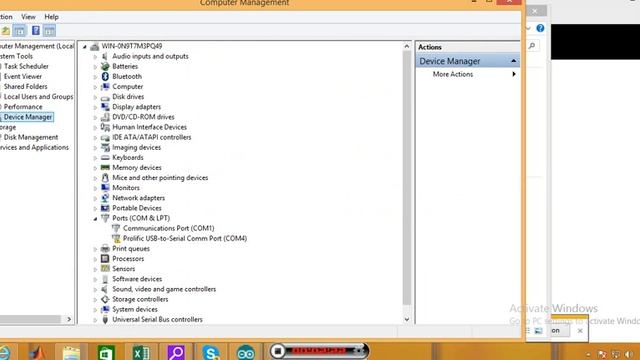Select Device Manager in the console tree
640x360 pixels.
coord(28,117)
